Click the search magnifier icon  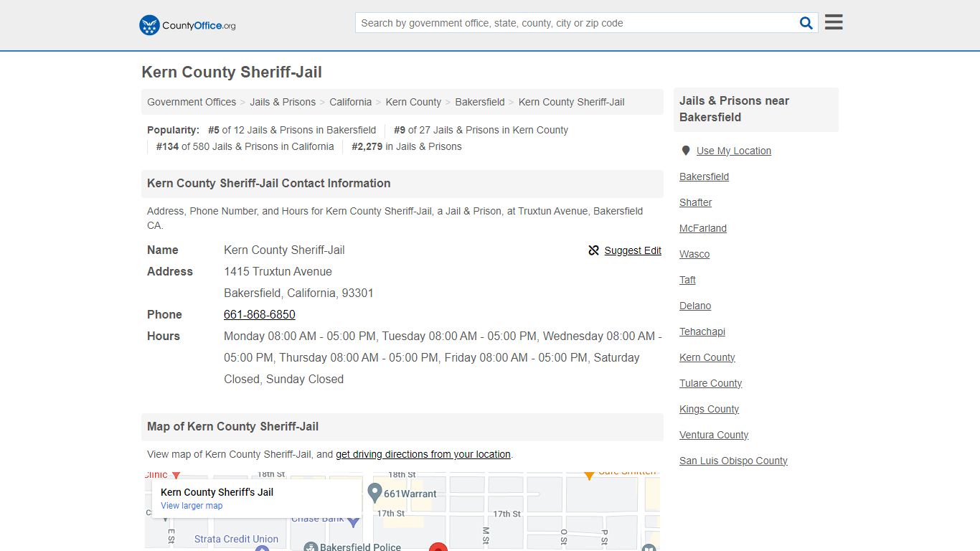(x=806, y=23)
